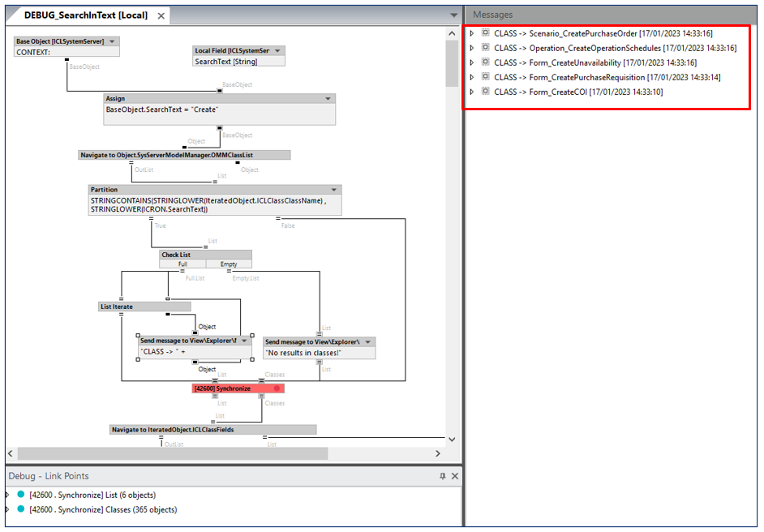Image resolution: width=764 pixels, height=532 pixels.
Task: Click the "CLASS -> " + message expression
Action: click(x=163, y=352)
